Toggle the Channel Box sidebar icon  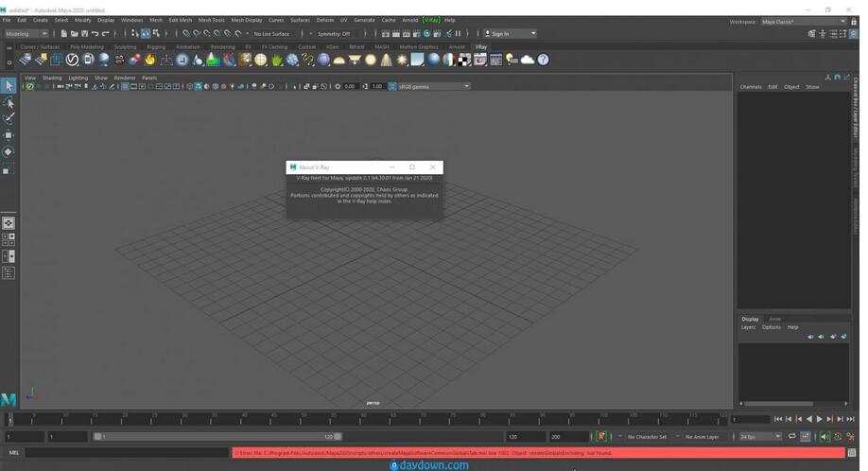pos(854,34)
